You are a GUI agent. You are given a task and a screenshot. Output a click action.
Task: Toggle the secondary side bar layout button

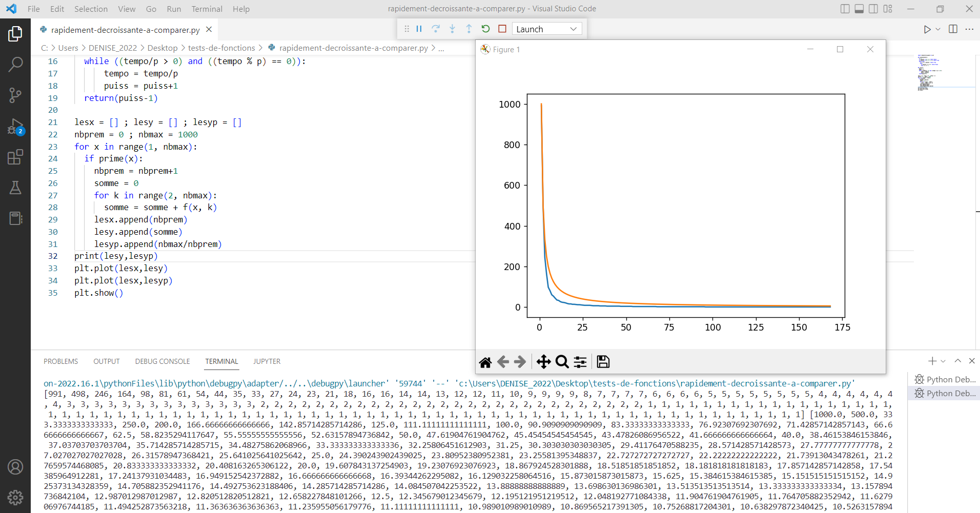click(x=873, y=9)
